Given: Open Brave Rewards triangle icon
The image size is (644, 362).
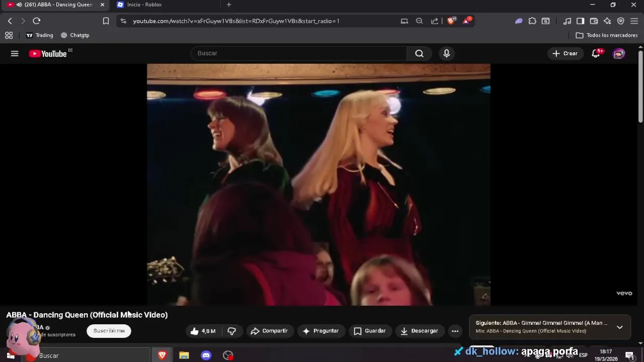Looking at the screenshot, I should 467,21.
